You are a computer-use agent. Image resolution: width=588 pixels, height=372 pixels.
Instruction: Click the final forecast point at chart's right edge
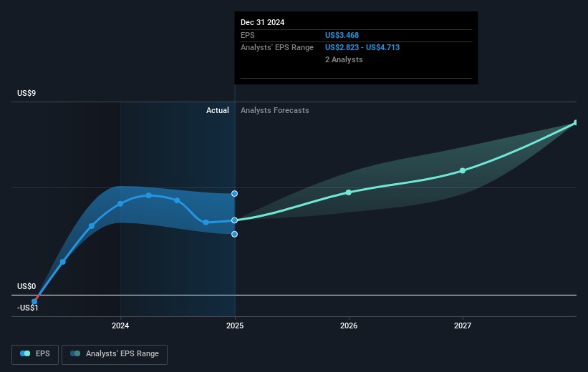click(576, 123)
